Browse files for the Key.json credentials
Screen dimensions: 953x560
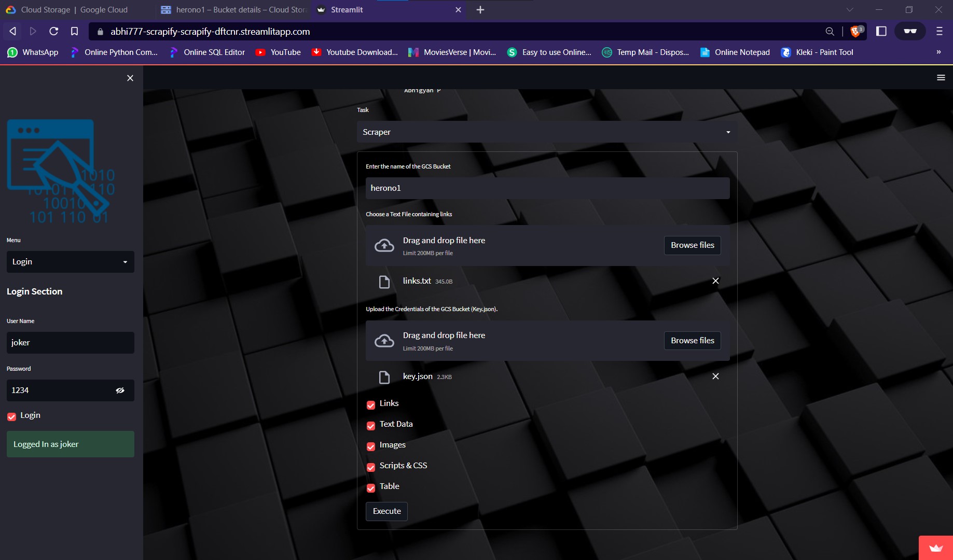click(692, 341)
